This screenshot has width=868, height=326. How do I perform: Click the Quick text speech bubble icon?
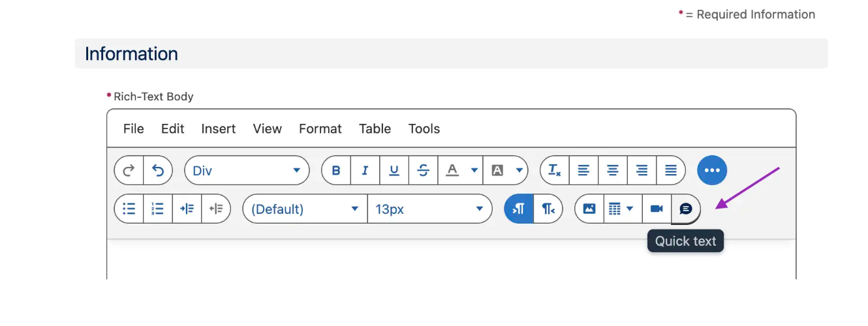(686, 209)
